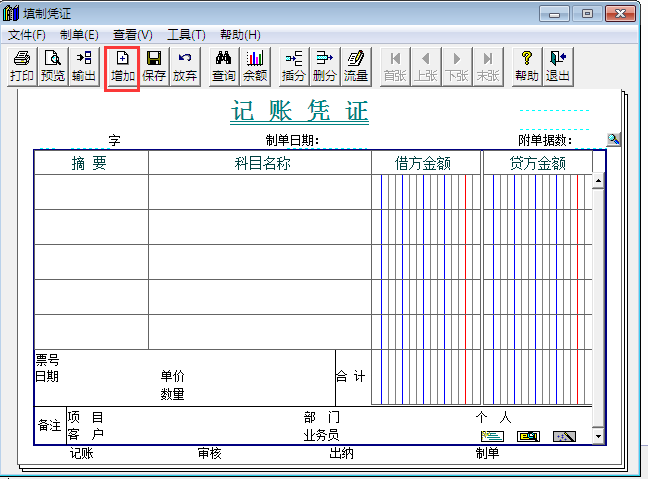Open the 流量 cash flow tool

pyautogui.click(x=355, y=67)
